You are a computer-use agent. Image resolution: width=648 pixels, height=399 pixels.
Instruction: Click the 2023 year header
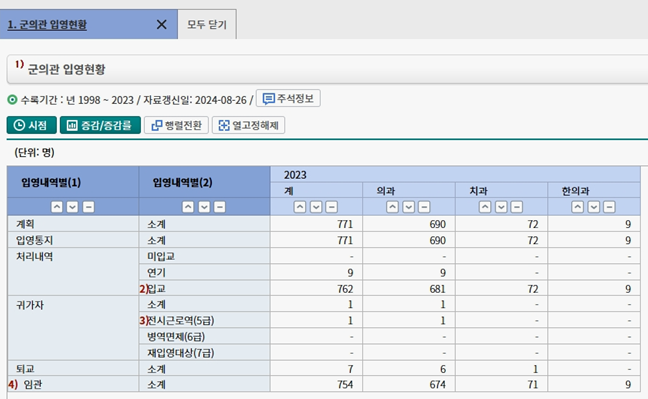point(295,175)
